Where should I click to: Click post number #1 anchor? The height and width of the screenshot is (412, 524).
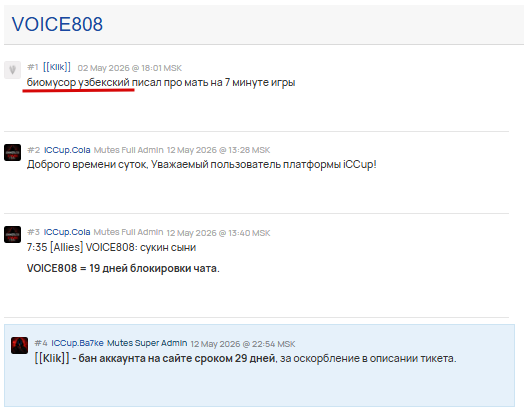(33, 67)
